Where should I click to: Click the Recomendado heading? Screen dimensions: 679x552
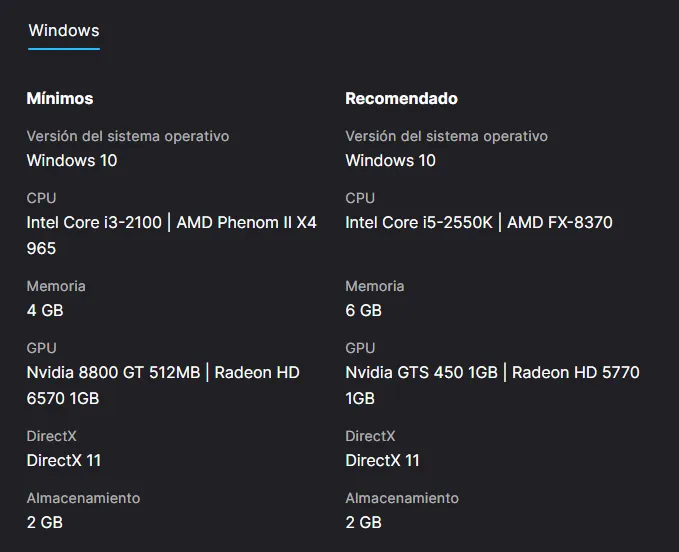pos(401,98)
